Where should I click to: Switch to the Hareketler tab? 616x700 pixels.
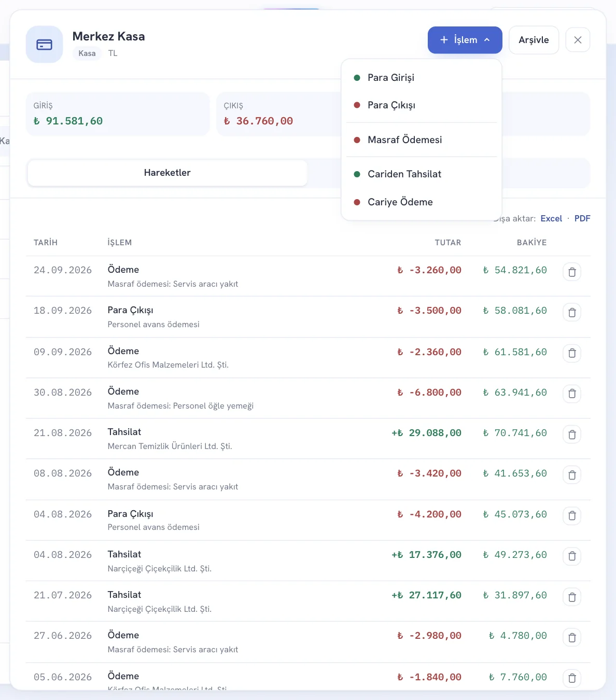167,173
